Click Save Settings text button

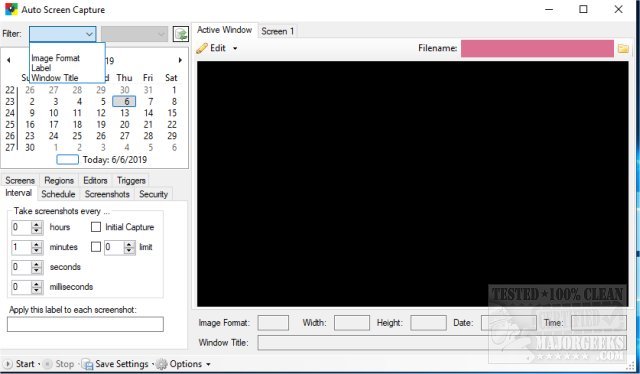(x=122, y=364)
